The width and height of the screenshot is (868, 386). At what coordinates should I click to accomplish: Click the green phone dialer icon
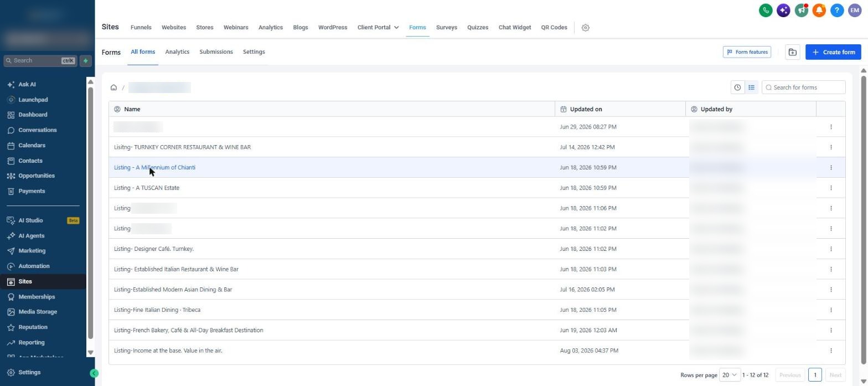tap(766, 10)
